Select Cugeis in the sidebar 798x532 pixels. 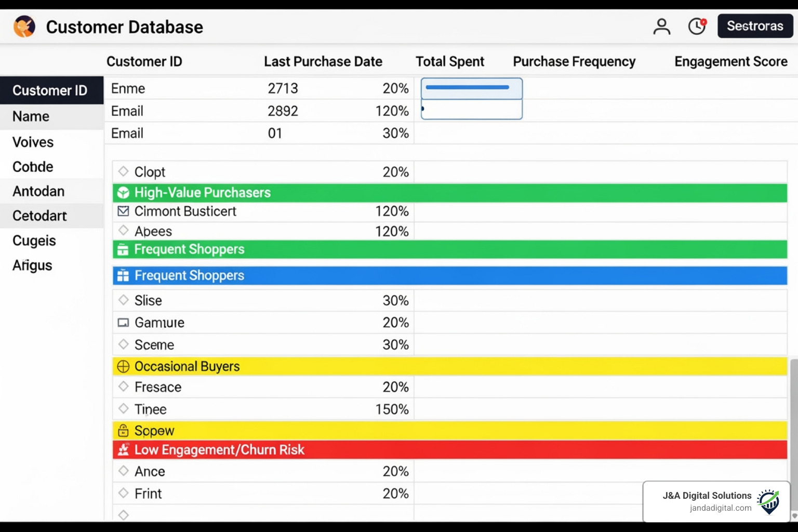(x=52, y=241)
